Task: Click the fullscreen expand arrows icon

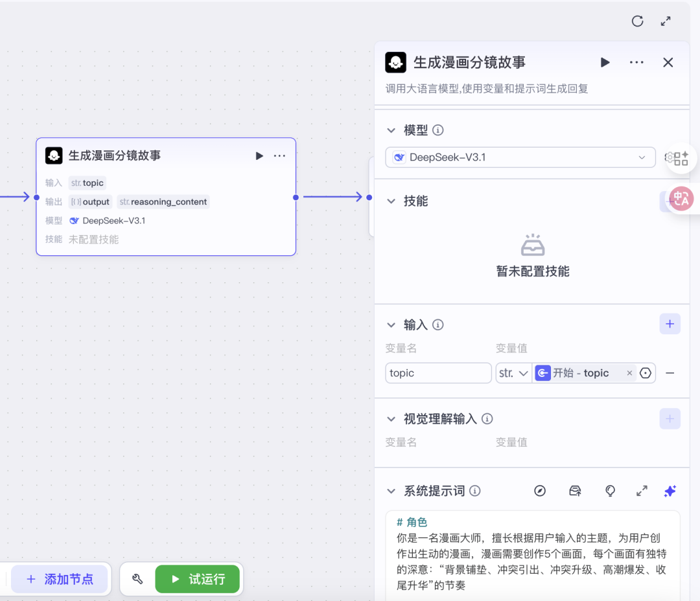Action: (x=666, y=21)
